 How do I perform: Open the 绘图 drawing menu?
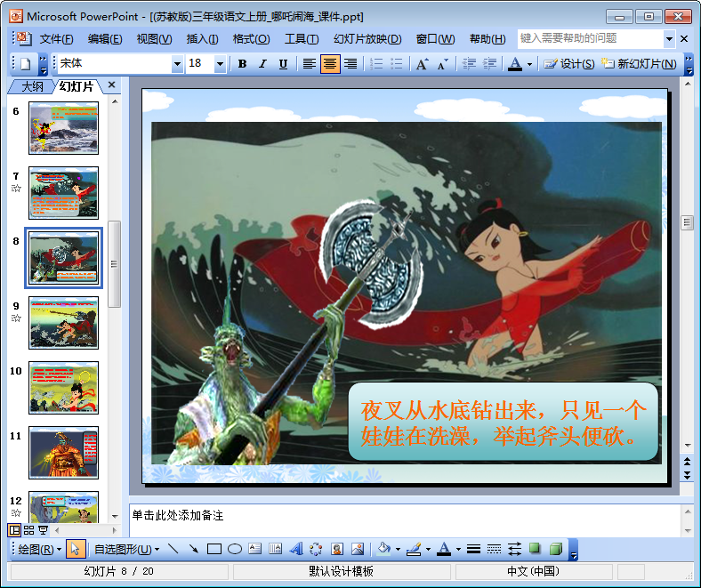click(39, 549)
